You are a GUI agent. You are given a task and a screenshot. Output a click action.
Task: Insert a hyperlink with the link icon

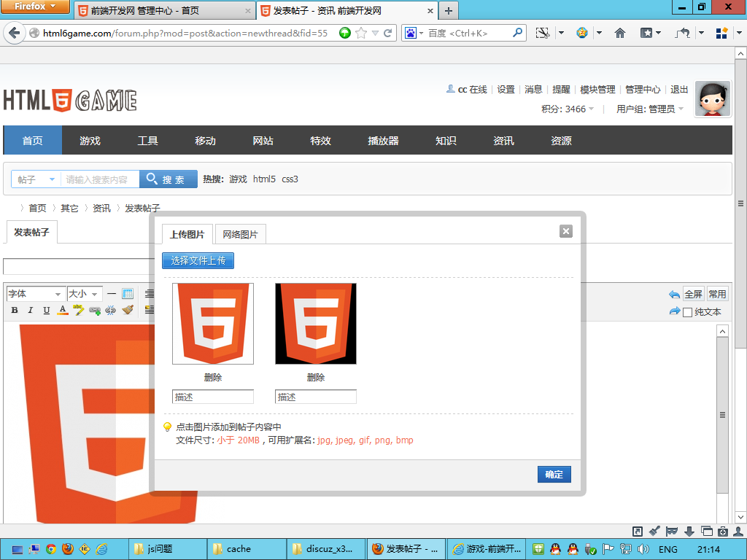point(95,311)
